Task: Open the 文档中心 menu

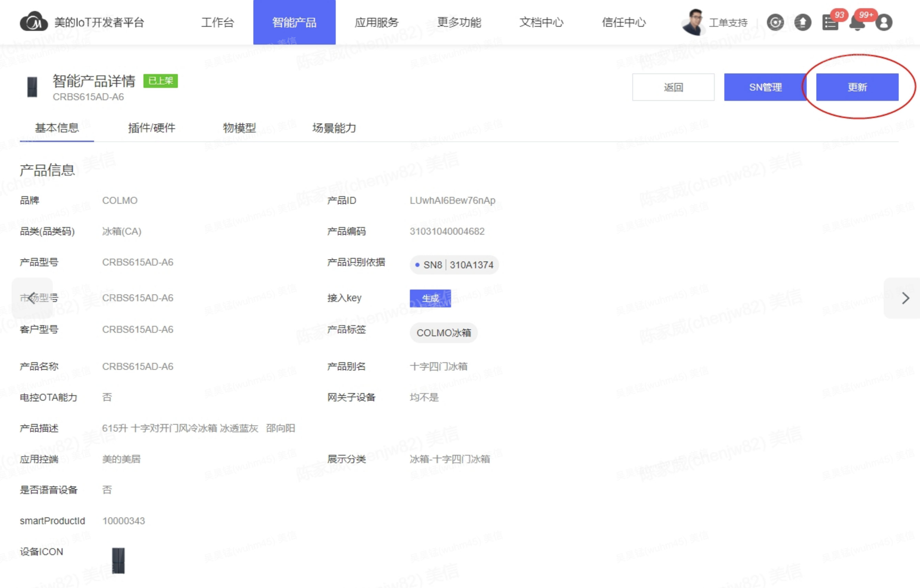Action: click(541, 22)
